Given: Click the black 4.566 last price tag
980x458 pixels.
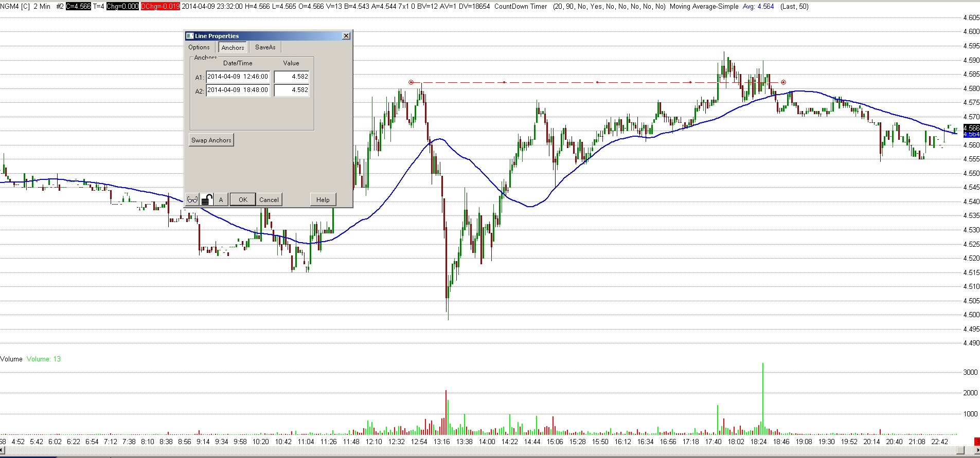Looking at the screenshot, I should pos(971,128).
